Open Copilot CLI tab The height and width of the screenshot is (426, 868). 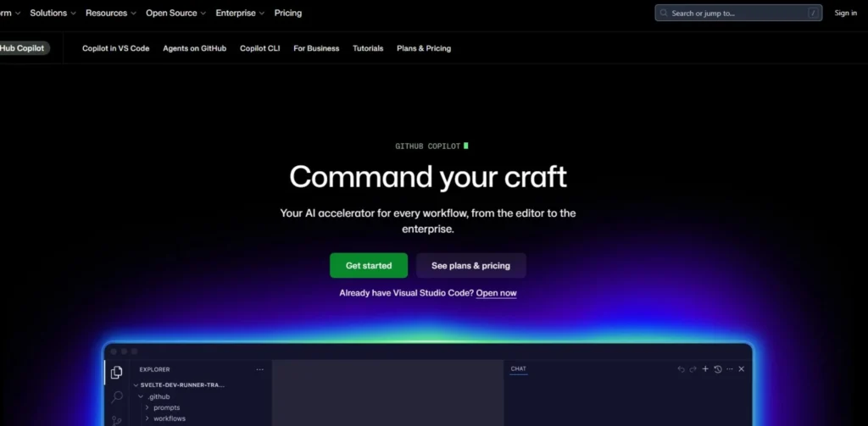tap(259, 48)
